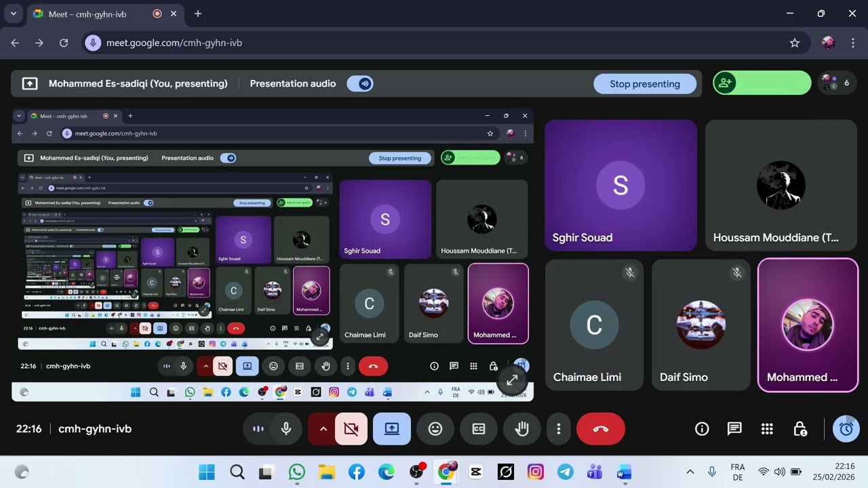Click the highlighted present-screen button in main controls
The image size is (868, 488).
click(x=392, y=429)
